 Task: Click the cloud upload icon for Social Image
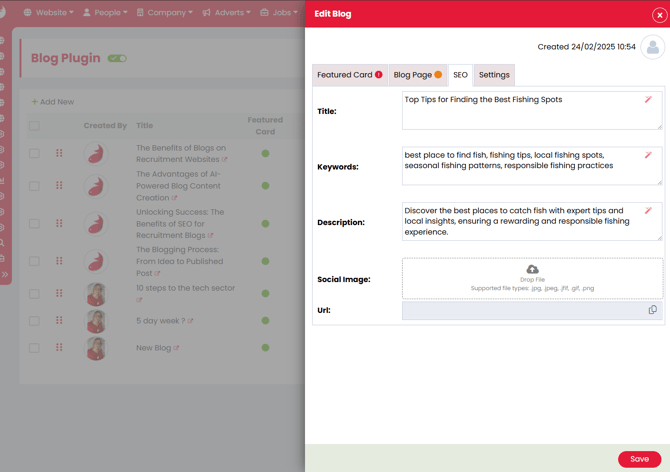point(532,270)
